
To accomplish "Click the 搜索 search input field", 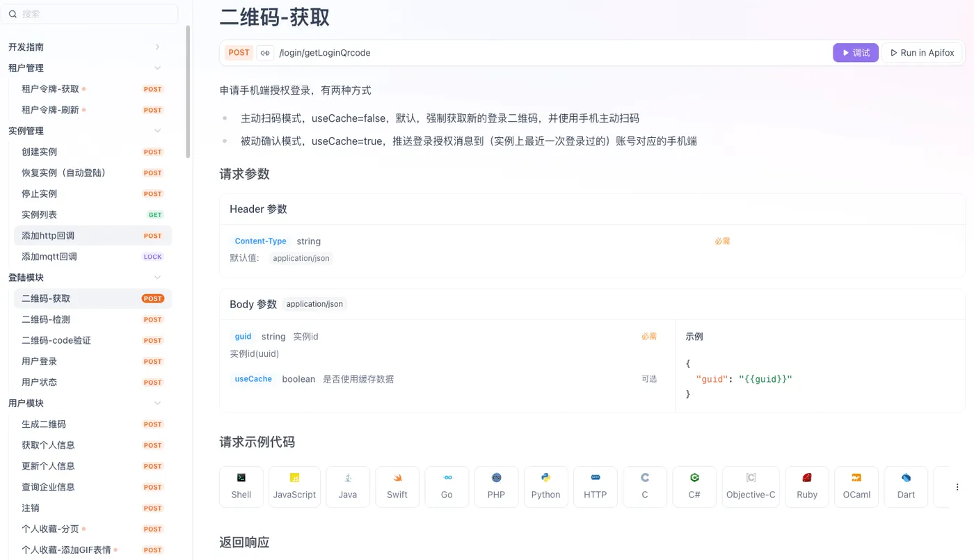I will click(90, 13).
